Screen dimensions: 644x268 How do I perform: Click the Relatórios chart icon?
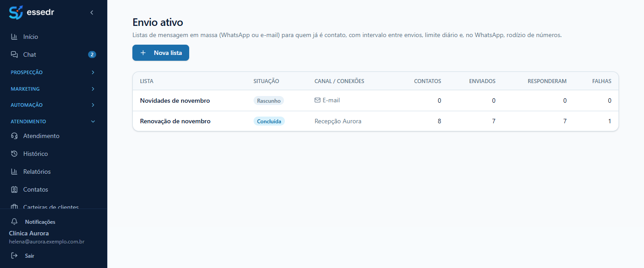[x=14, y=172]
